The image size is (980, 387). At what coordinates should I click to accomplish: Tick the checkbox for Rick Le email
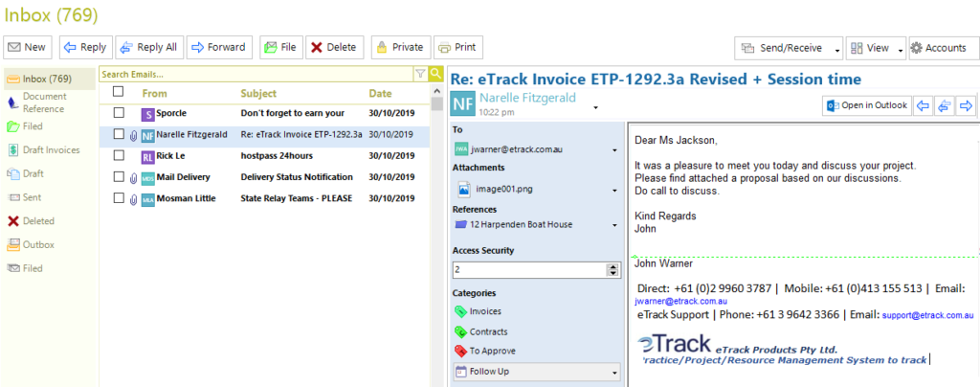coord(119,155)
